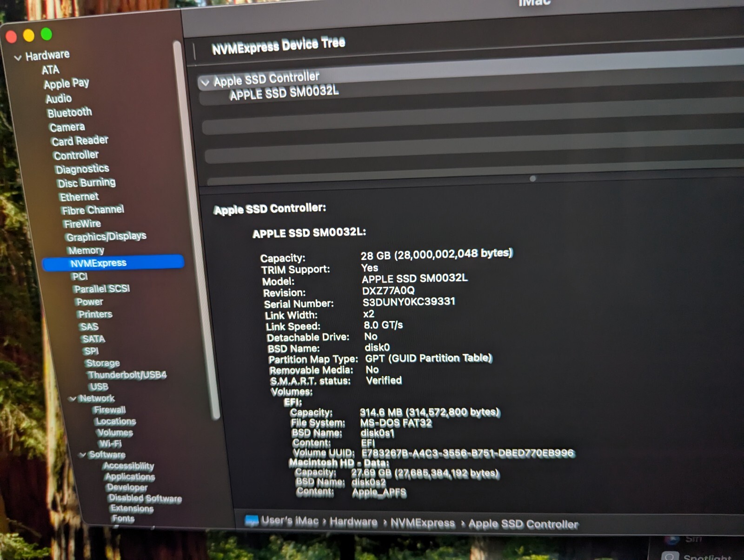Open Volumes under Network

point(115,433)
